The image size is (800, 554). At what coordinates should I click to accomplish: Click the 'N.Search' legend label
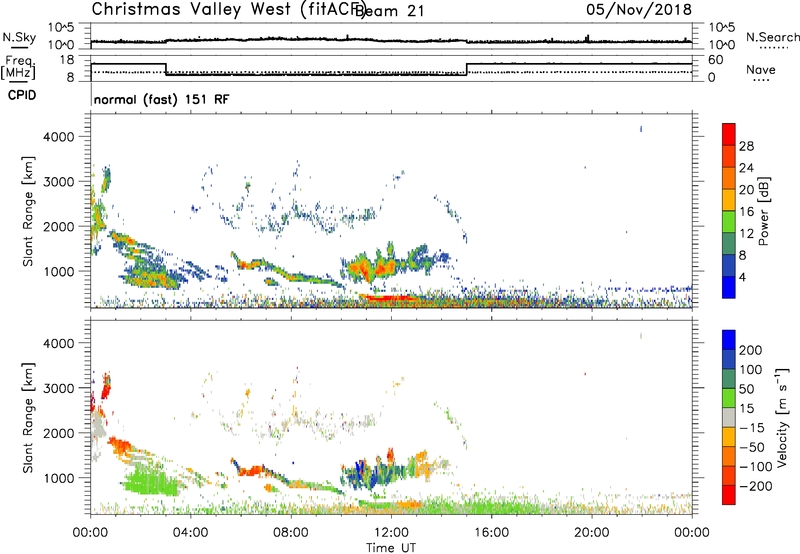772,37
